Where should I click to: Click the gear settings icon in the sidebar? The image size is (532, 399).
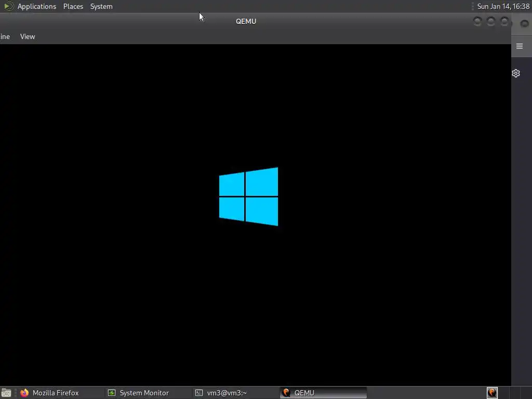(x=516, y=73)
